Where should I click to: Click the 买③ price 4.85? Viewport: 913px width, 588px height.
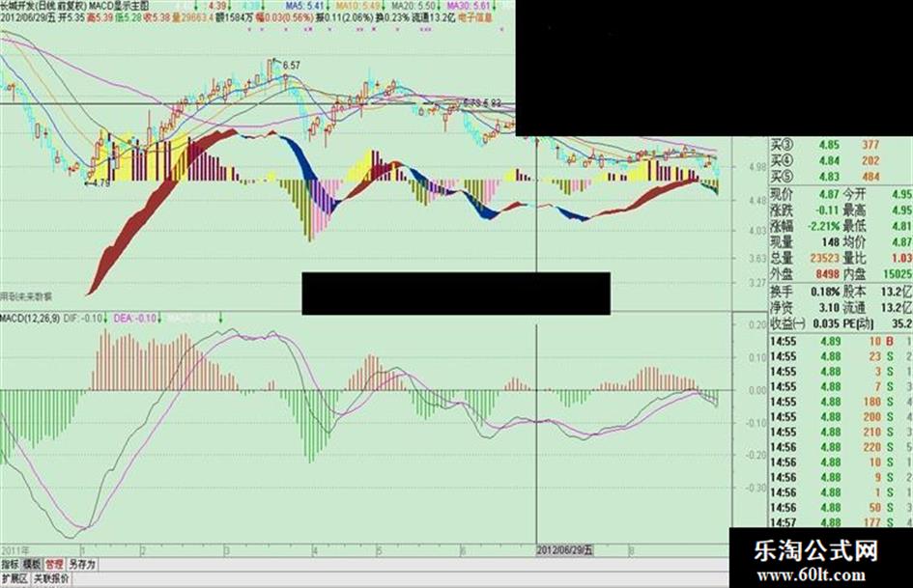click(829, 145)
